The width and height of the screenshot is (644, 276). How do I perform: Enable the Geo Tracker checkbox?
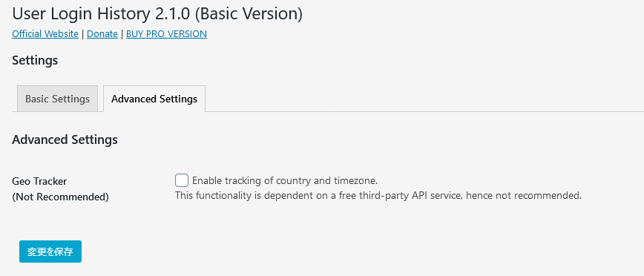click(182, 180)
